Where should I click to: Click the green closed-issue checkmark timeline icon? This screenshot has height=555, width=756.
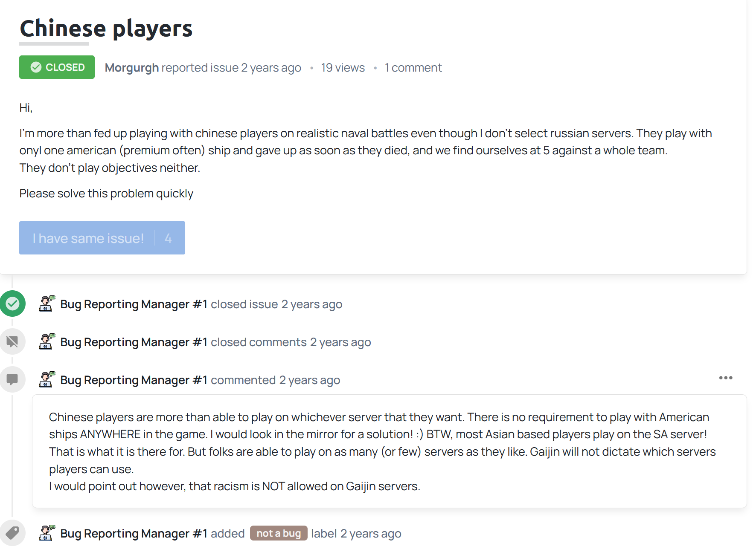point(13,304)
